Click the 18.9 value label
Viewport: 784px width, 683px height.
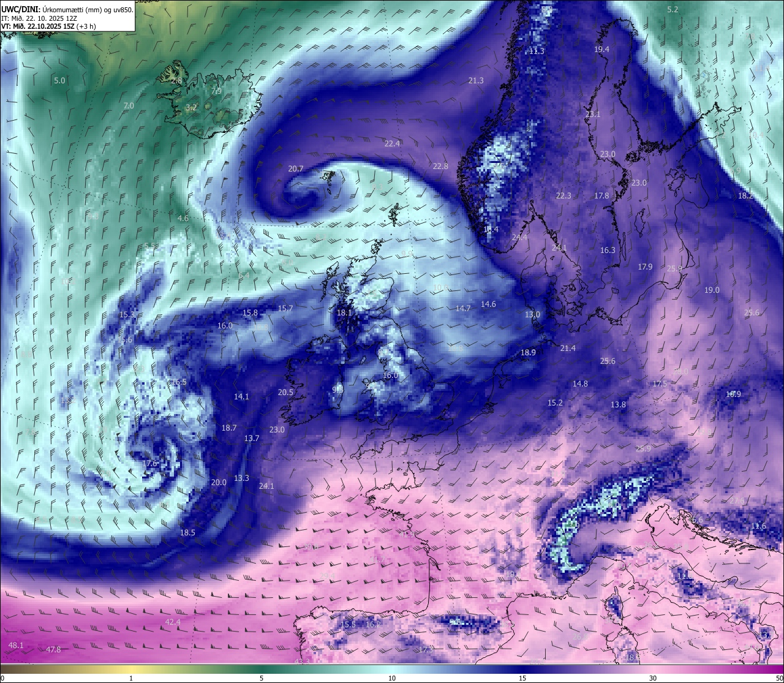pyautogui.click(x=528, y=352)
